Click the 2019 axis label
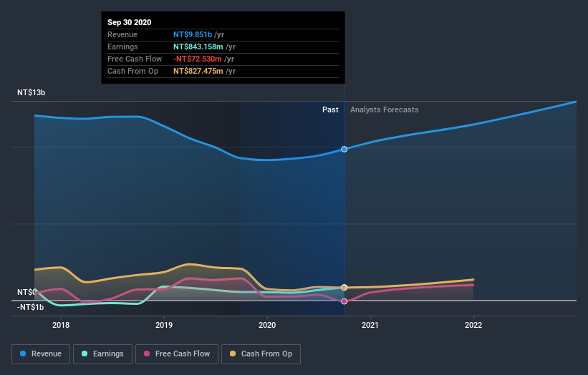 pos(164,325)
